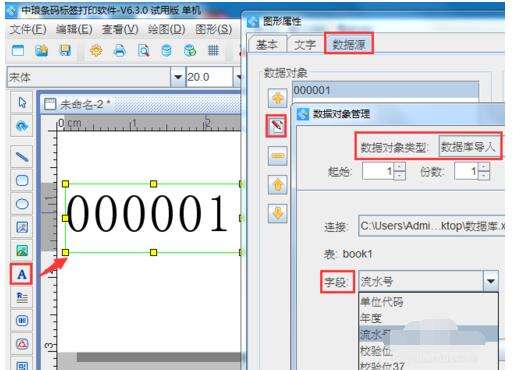Decrease the 起始 value with the down stepper

pyautogui.click(x=400, y=176)
